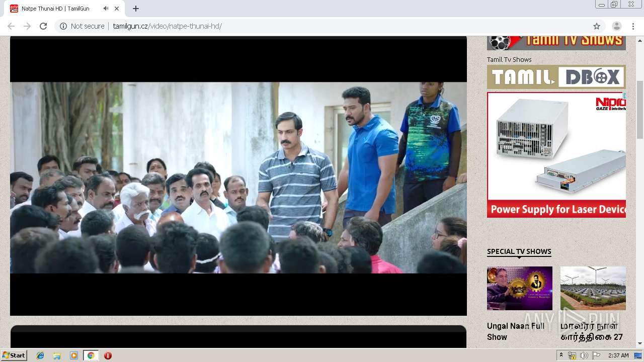Open the Chrome three-dot menu
Viewport: 644px width, 362px height.
point(633,26)
